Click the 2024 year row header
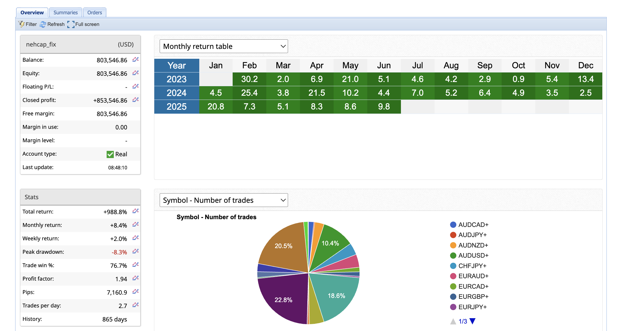This screenshot has width=644, height=331. tap(177, 93)
